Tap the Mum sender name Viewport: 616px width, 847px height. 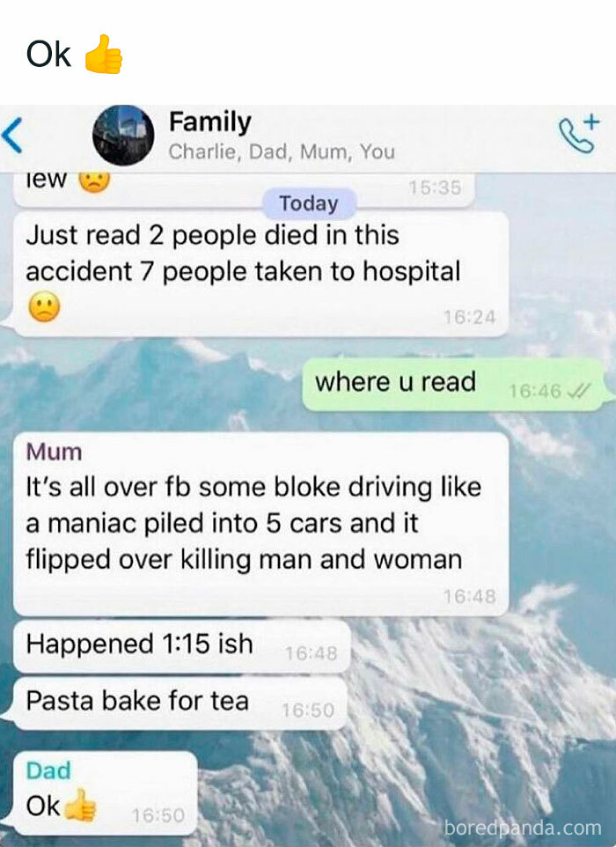click(x=54, y=452)
